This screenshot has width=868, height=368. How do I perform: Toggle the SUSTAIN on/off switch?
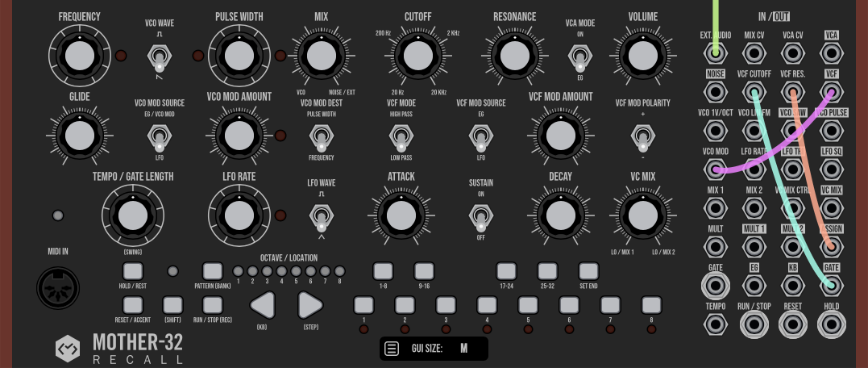click(x=480, y=218)
